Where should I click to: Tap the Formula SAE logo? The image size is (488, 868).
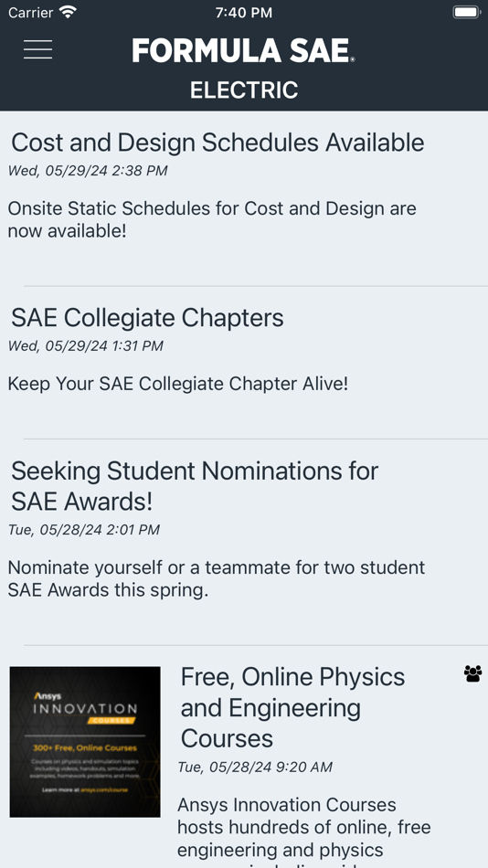tap(244, 50)
